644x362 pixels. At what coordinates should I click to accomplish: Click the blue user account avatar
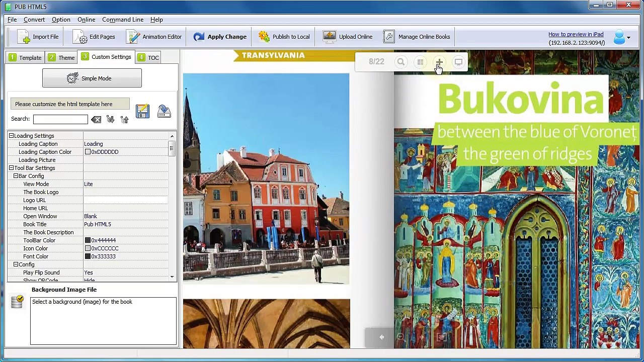(619, 37)
